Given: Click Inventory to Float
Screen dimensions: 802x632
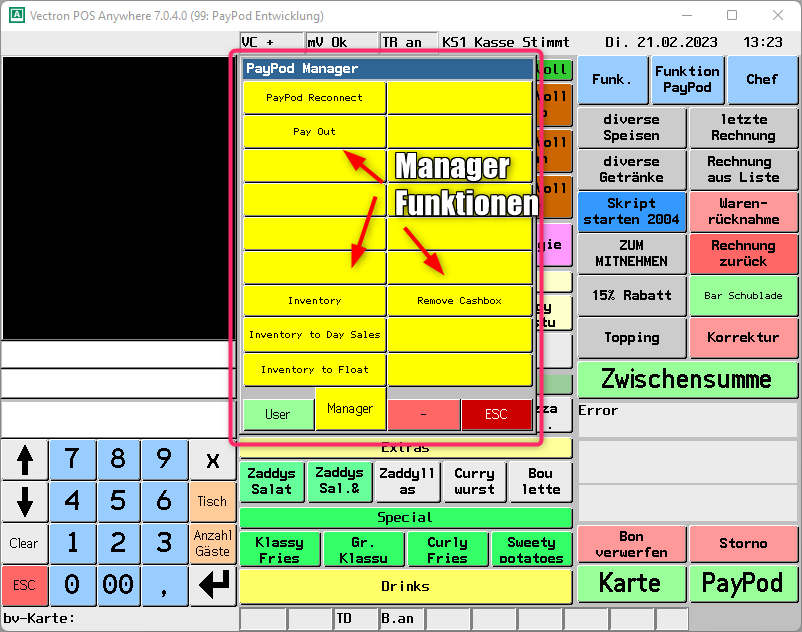Looking at the screenshot, I should [x=314, y=369].
